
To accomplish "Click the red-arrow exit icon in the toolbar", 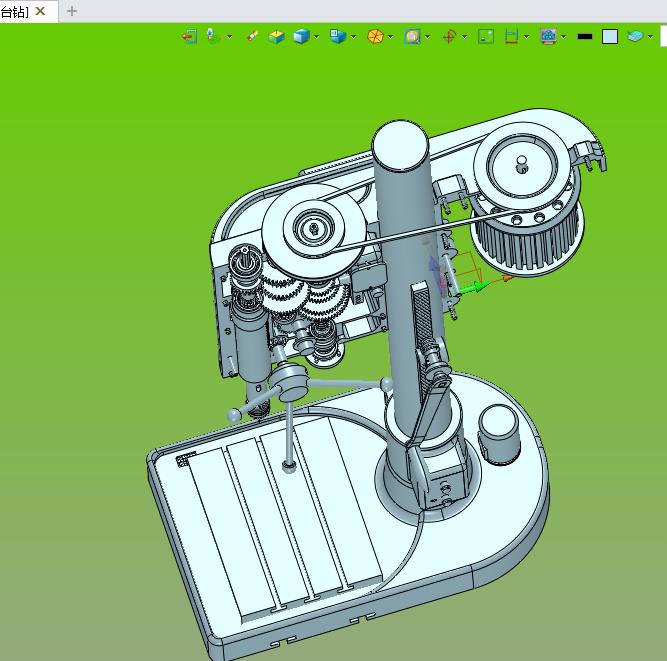I will click(189, 37).
